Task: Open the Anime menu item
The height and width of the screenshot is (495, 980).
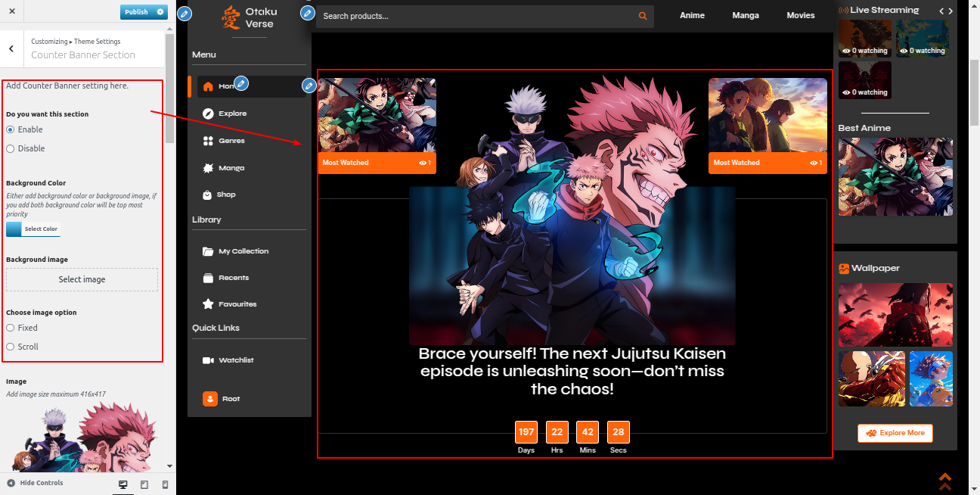Action: point(692,16)
